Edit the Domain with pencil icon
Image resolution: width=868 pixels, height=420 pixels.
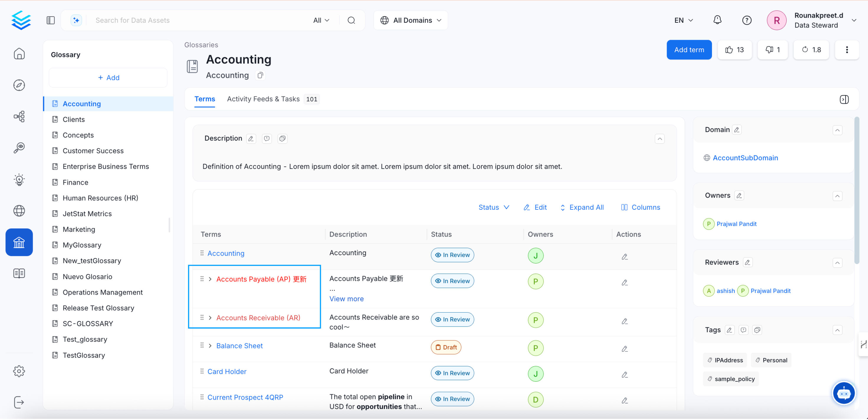[x=736, y=130]
